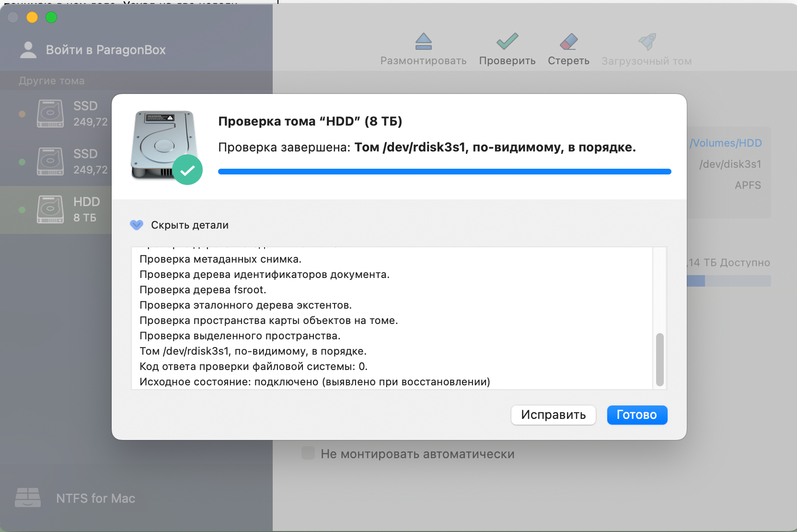This screenshot has height=532, width=797.
Task: Click the Проверить checkmark icon
Action: point(507,41)
